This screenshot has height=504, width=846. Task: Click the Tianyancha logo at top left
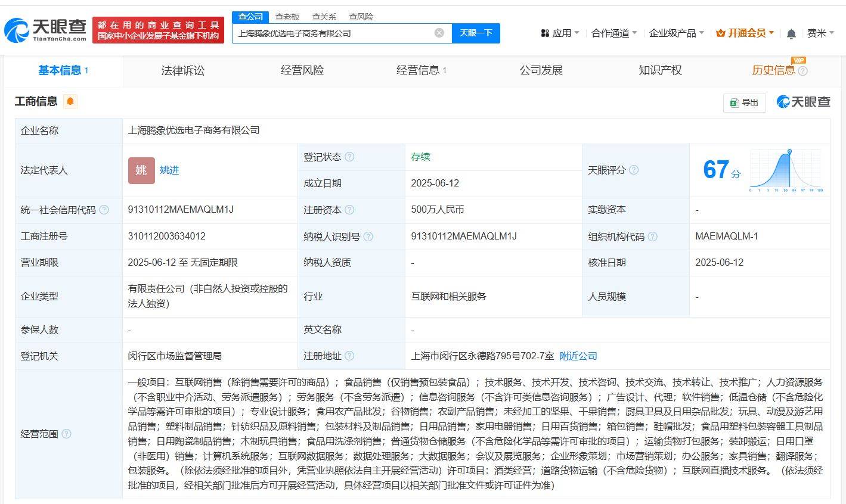coord(45,30)
